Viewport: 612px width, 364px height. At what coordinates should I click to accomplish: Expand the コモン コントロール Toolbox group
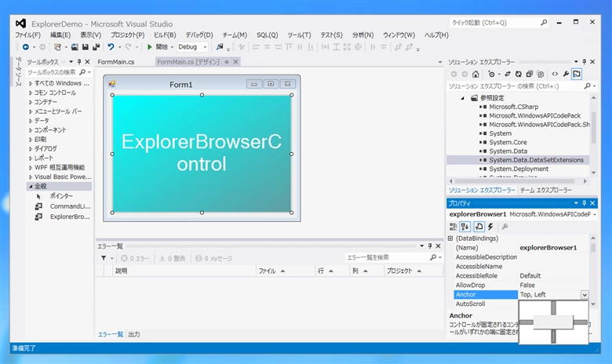(x=31, y=93)
